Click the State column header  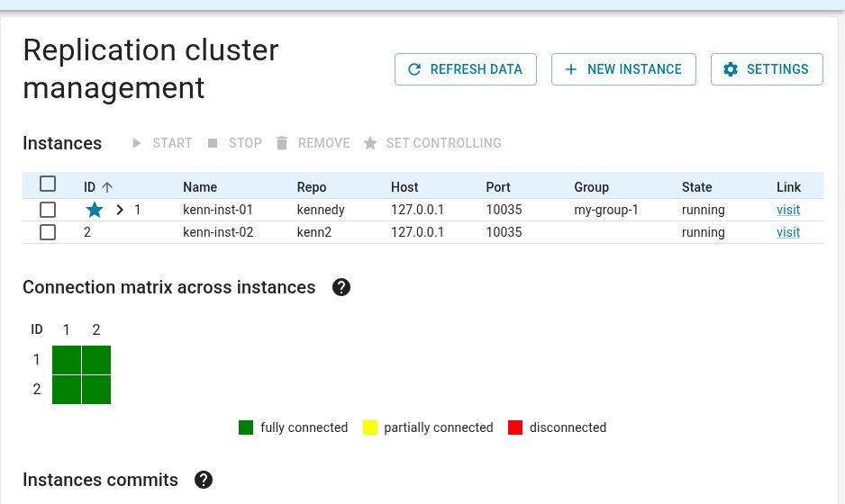tap(696, 187)
